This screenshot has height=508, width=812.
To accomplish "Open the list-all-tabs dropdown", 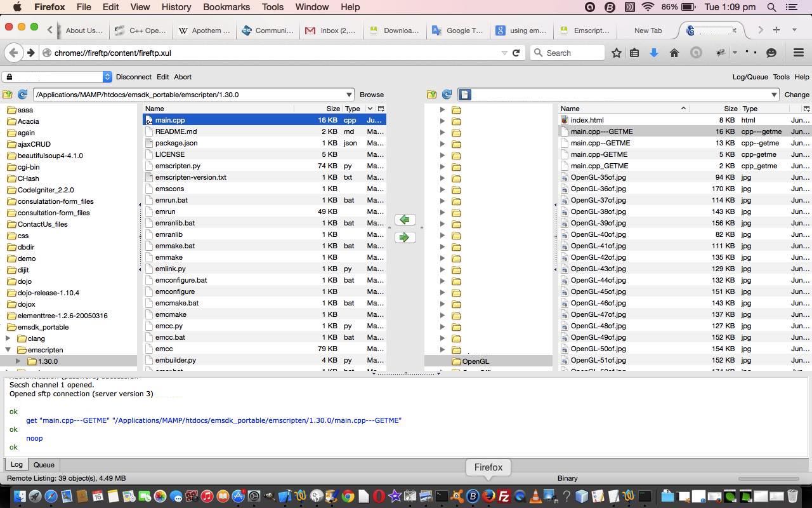I will click(x=794, y=30).
